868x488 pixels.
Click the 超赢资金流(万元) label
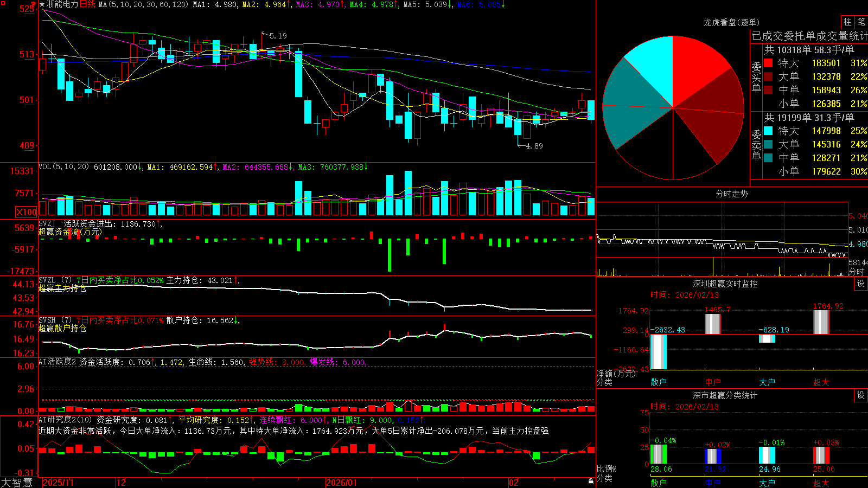[x=70, y=232]
